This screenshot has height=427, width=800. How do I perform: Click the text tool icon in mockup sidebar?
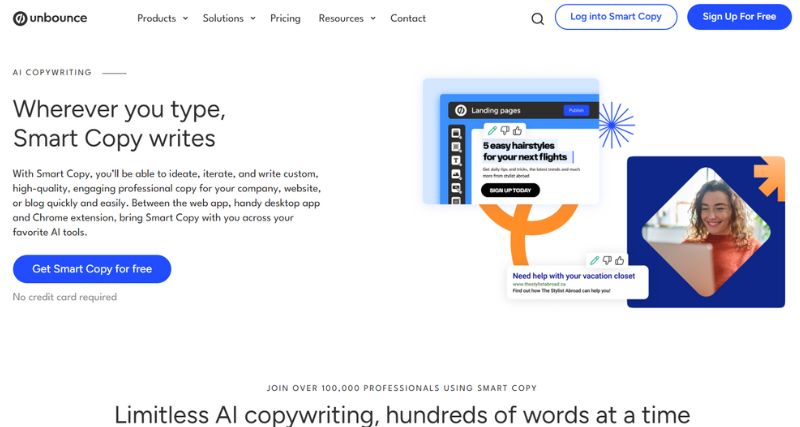point(456,160)
